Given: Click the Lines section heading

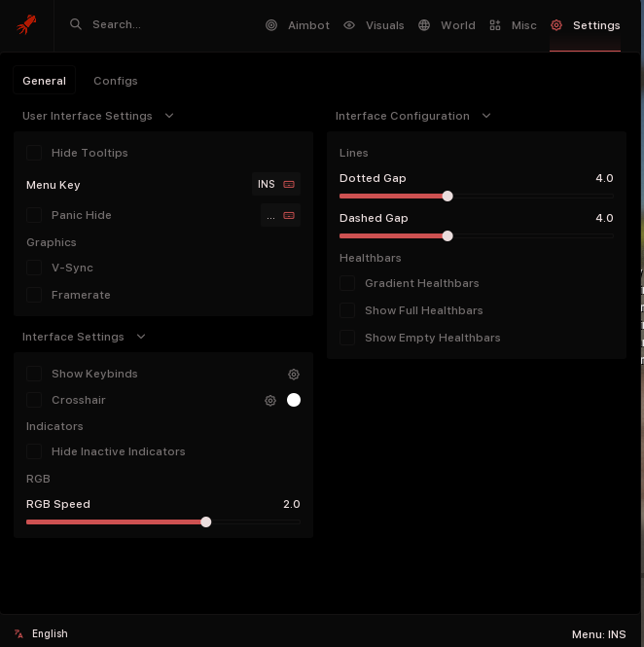Looking at the screenshot, I should (x=353, y=153).
